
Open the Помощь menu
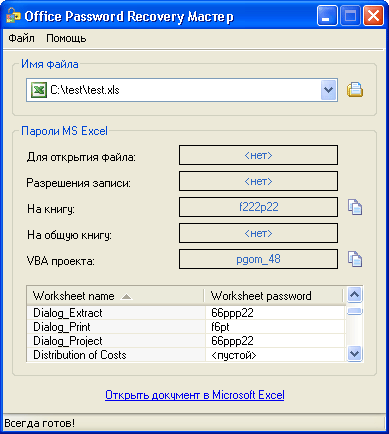66,38
